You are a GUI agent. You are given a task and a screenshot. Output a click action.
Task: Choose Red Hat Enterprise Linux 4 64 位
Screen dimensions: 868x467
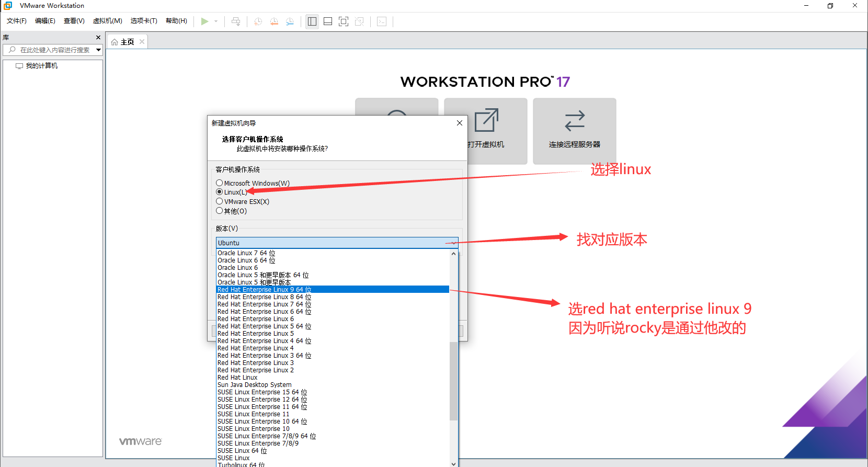(x=333, y=341)
